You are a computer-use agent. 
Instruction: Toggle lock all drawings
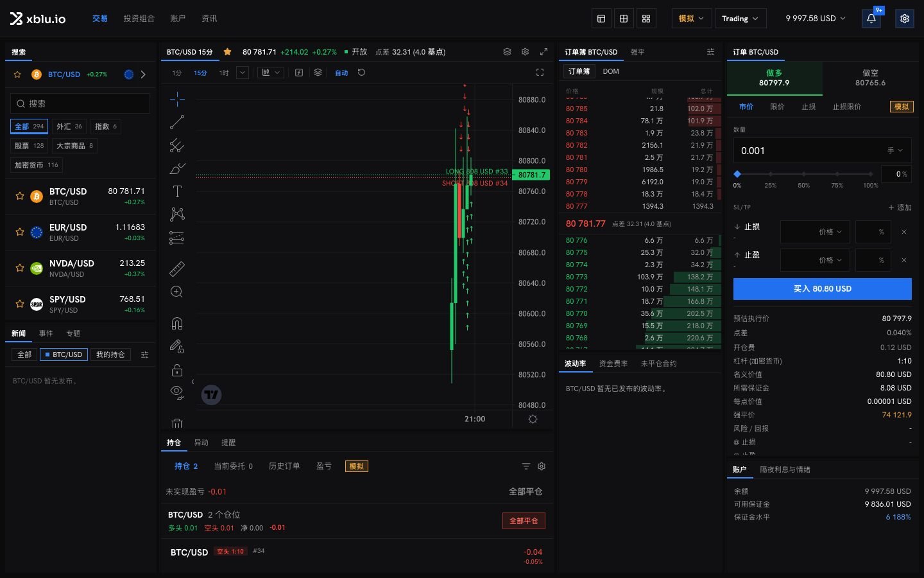[177, 370]
